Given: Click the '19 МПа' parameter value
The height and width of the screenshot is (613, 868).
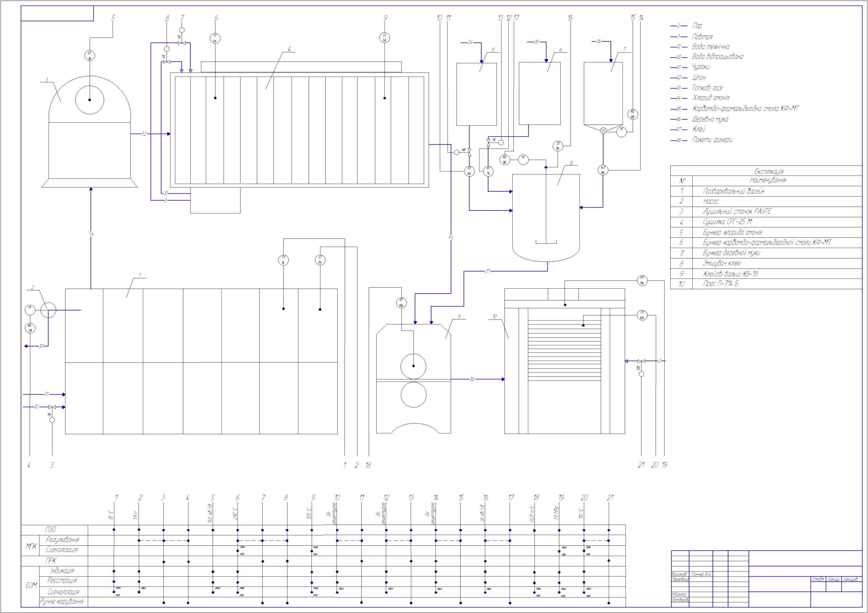Looking at the screenshot, I should click(556, 513).
